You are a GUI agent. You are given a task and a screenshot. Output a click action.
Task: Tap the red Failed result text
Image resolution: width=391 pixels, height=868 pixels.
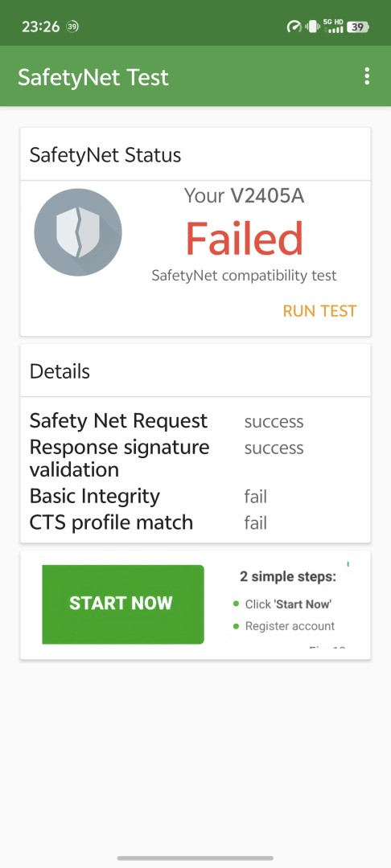(x=245, y=239)
